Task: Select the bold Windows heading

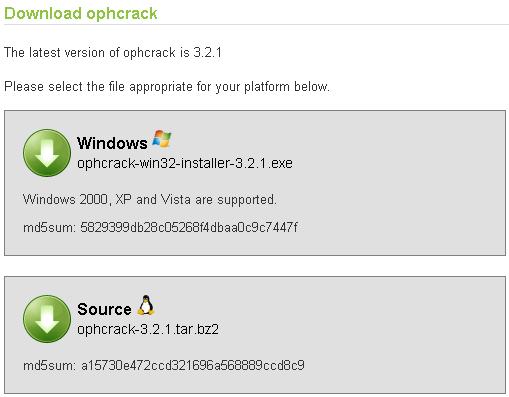Action: pos(112,143)
